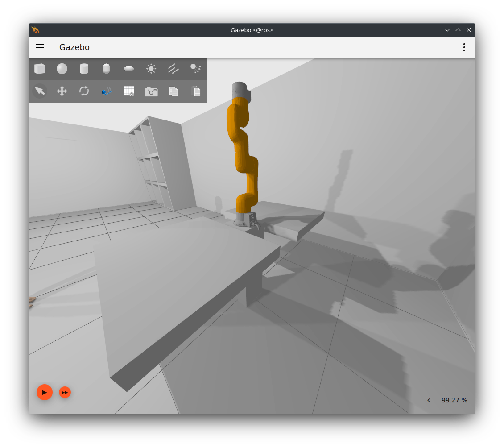This screenshot has height=448, width=504.
Task: Insert an ellipsoid shape
Action: pos(129,69)
